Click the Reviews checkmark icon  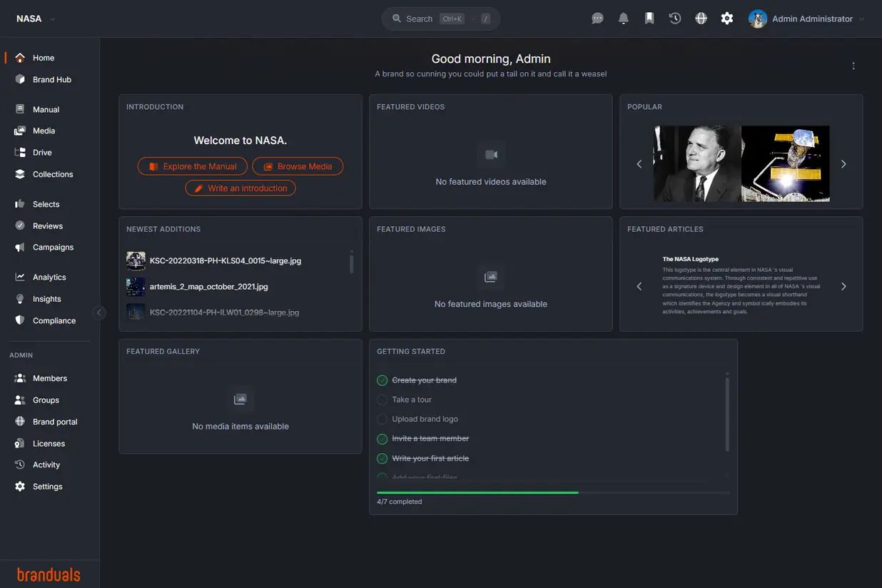pyautogui.click(x=20, y=225)
